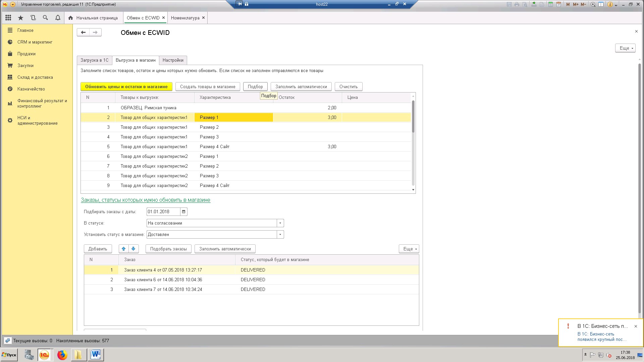Expand the 'В статусе' dropdown
This screenshot has width=644, height=362.
(x=280, y=223)
